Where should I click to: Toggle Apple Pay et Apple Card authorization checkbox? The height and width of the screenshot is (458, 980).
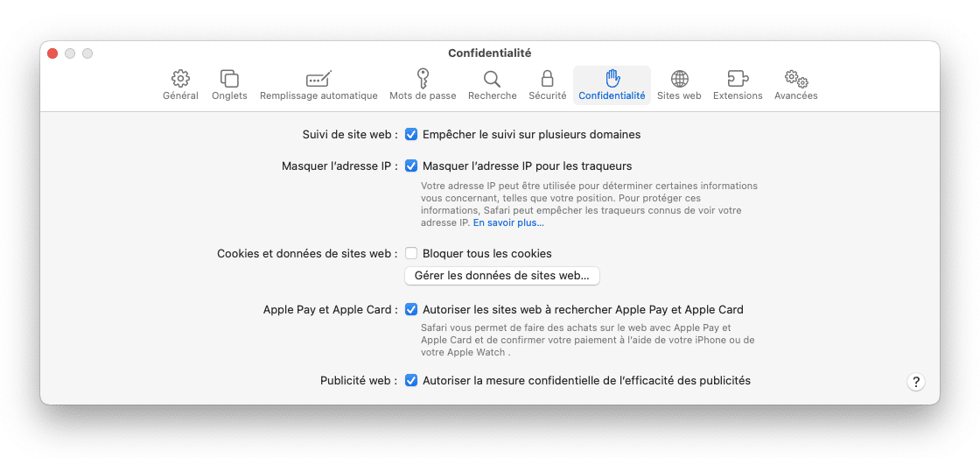coord(411,309)
